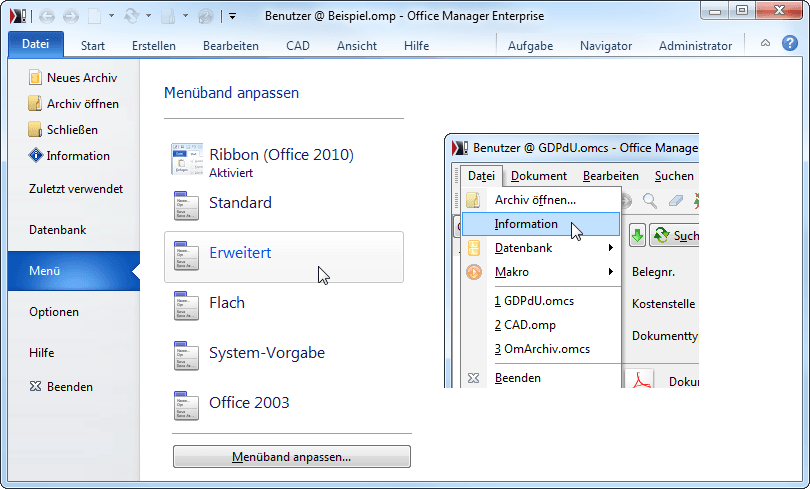Click the magnifier icon in preview toolbar
The width and height of the screenshot is (810, 489).
650,201
